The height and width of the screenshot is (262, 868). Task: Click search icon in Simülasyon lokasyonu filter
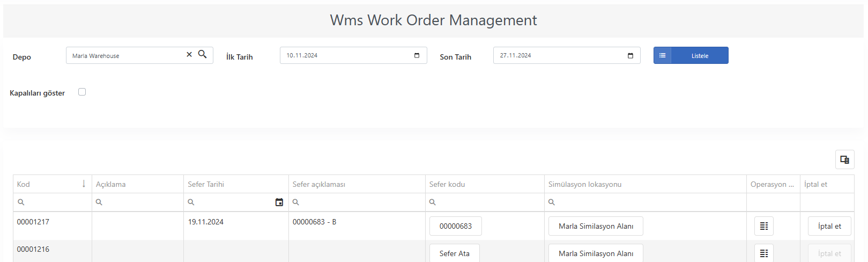click(552, 202)
